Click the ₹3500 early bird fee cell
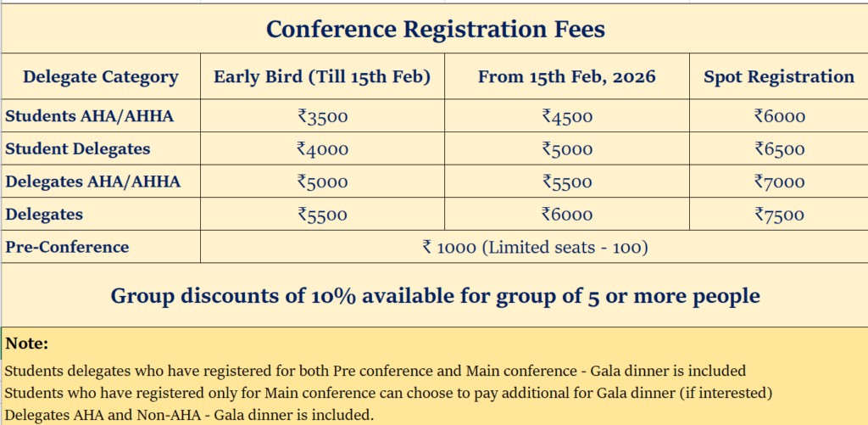 tap(322, 117)
